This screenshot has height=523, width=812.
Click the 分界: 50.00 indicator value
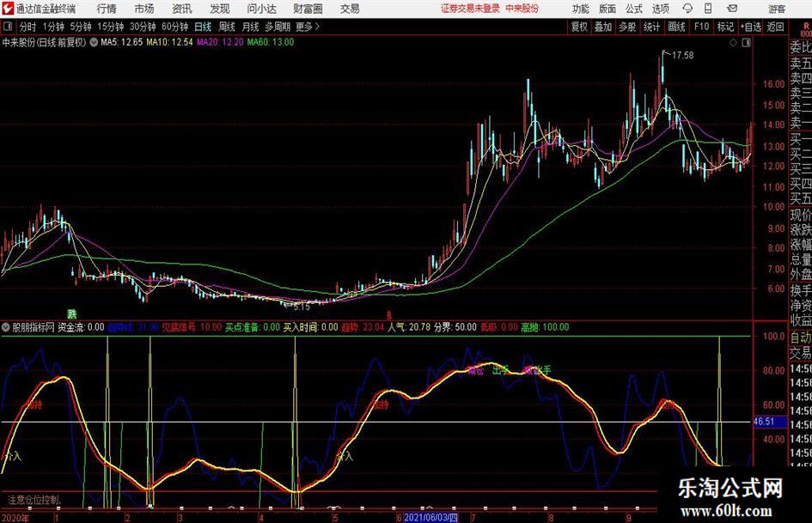(455, 327)
